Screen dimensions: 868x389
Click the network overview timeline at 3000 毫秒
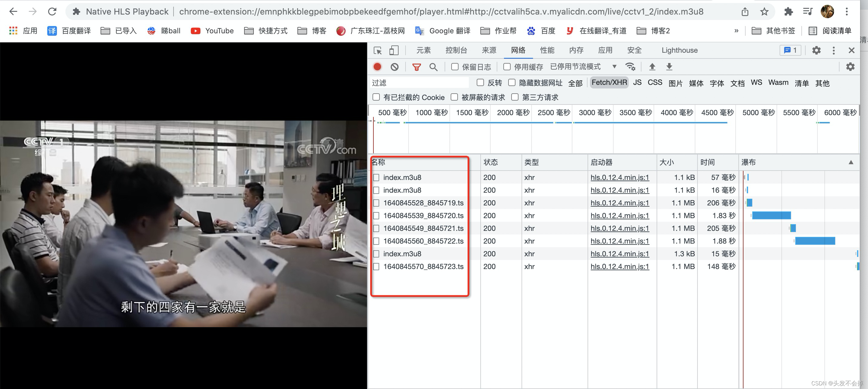coord(595,113)
